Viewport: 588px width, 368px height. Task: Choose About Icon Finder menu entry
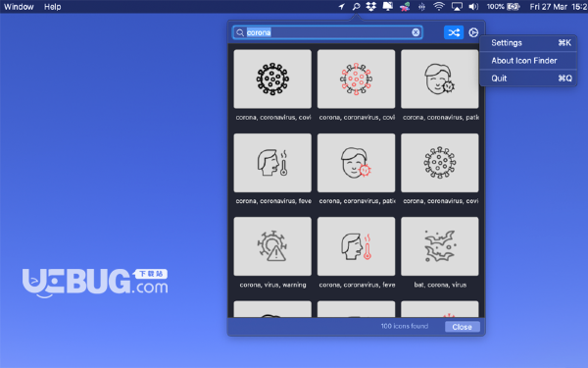528,61
